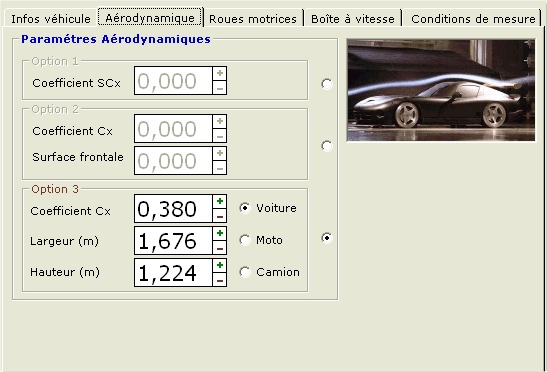The width and height of the screenshot is (547, 372).
Task: Switch to Infos véhicule tab
Action: point(51,19)
